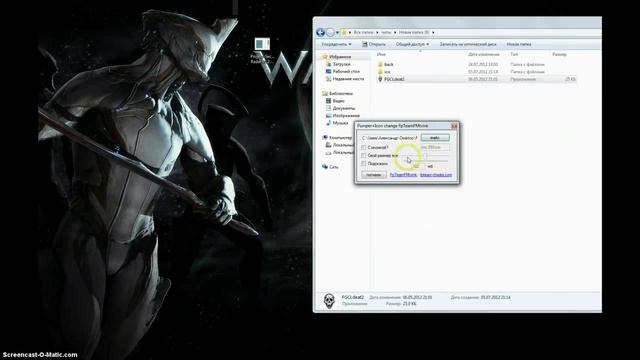Click the large skull icon in details pane
This screenshot has height=360, width=640.
(329, 301)
